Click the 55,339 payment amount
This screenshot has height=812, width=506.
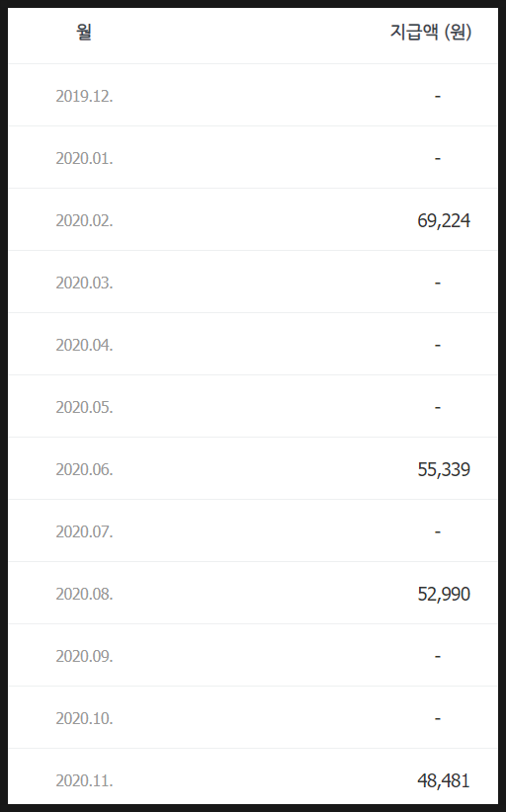(444, 469)
